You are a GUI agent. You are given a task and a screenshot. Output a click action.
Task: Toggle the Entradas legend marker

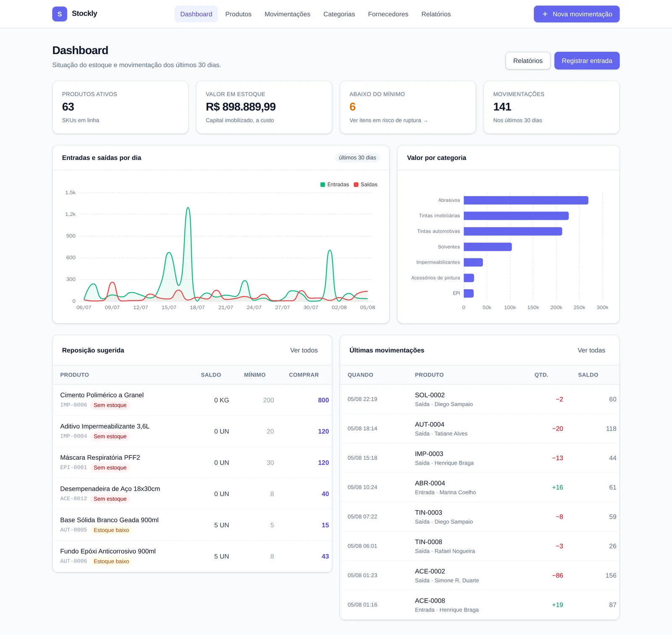pyautogui.click(x=323, y=185)
